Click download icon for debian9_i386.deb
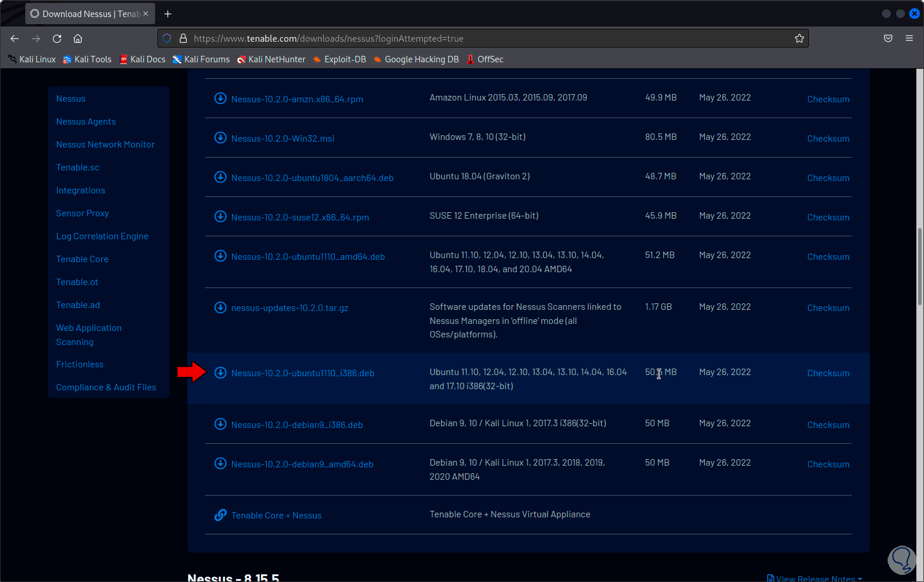924x582 pixels. [x=220, y=424]
